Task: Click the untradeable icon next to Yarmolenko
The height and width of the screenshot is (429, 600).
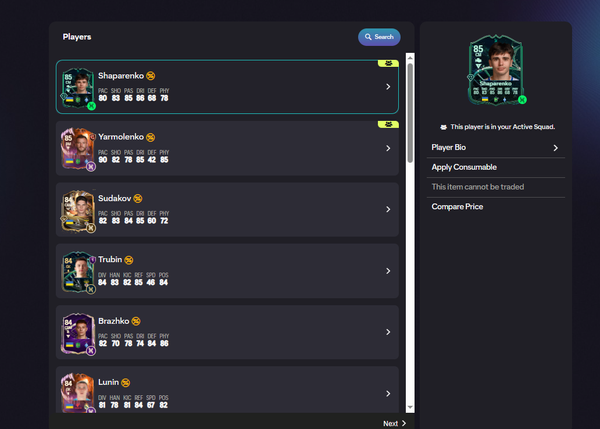Action: tap(150, 136)
